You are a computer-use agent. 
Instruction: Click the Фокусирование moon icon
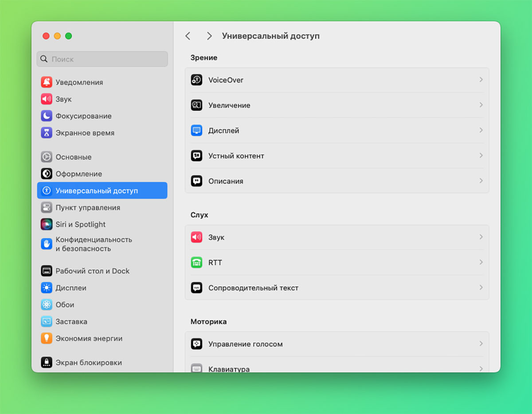(47, 116)
